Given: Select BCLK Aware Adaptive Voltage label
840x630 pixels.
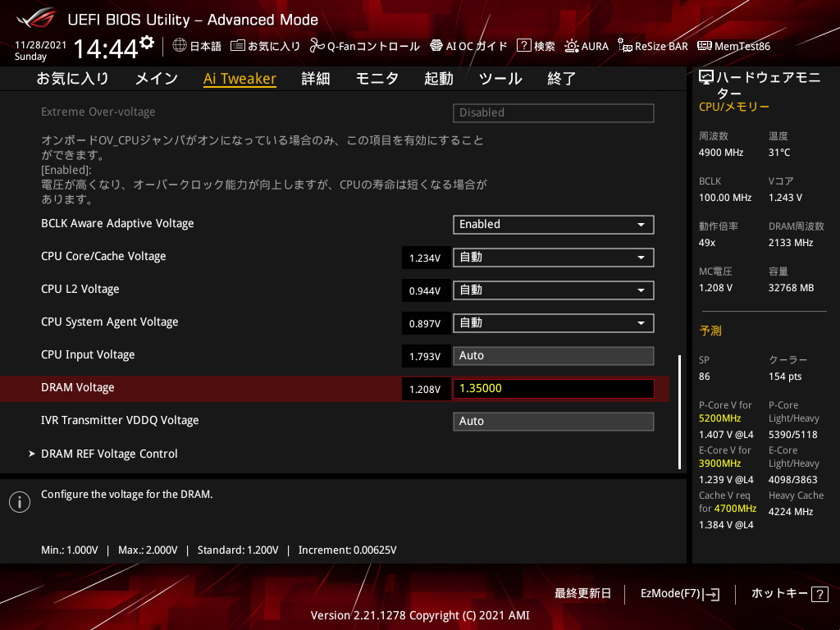Looking at the screenshot, I should [x=117, y=223].
